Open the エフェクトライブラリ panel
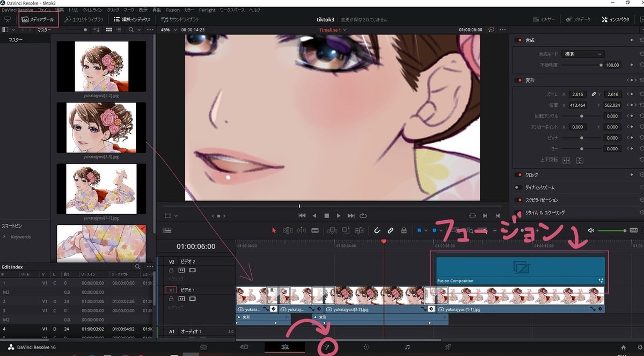644x356 pixels. tap(85, 19)
